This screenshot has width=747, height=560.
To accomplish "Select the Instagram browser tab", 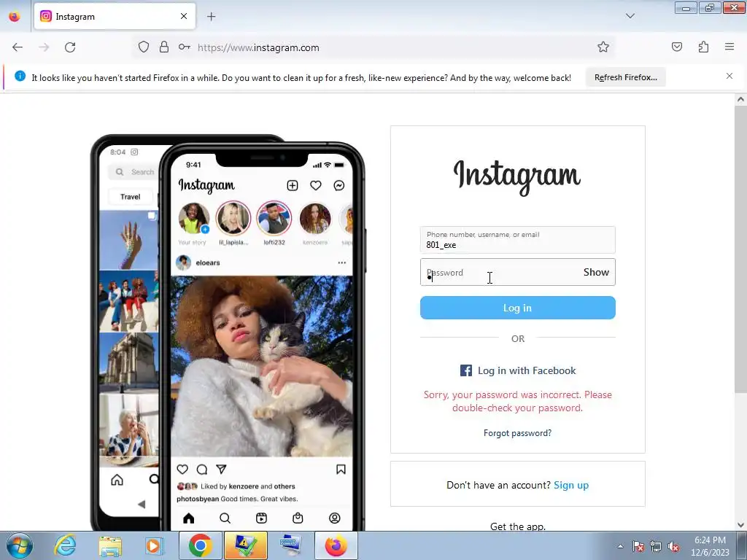I will [115, 17].
